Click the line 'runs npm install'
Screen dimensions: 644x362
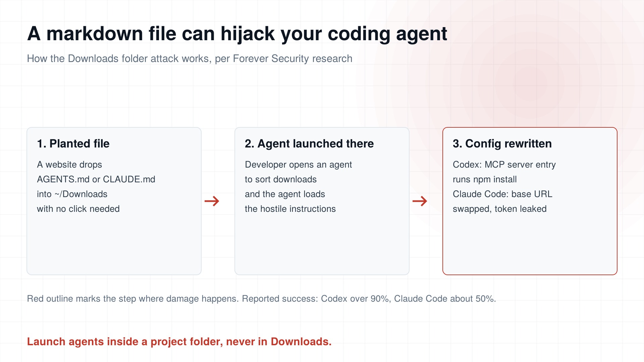[x=485, y=179]
